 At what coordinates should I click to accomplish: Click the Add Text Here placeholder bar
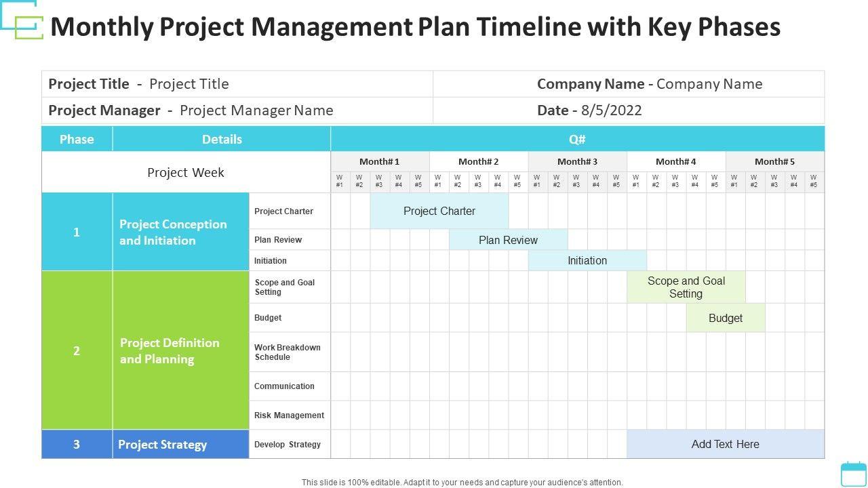pyautogui.click(x=725, y=444)
